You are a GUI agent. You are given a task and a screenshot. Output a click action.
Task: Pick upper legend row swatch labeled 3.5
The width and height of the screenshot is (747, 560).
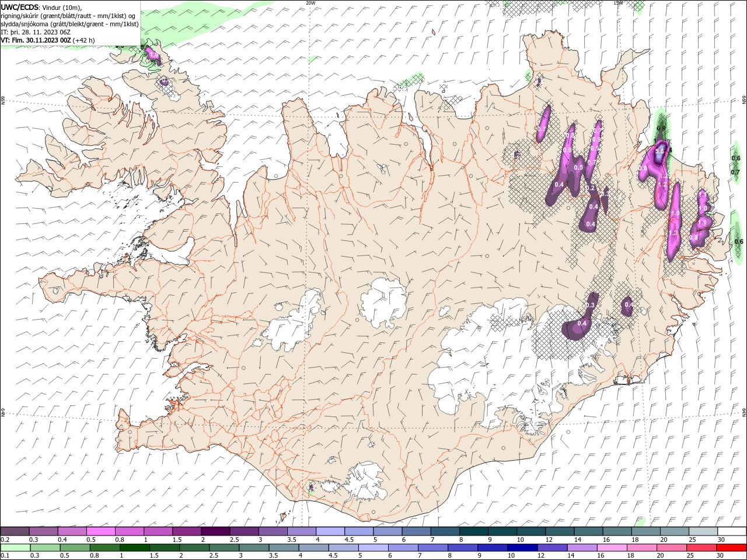click(x=302, y=531)
